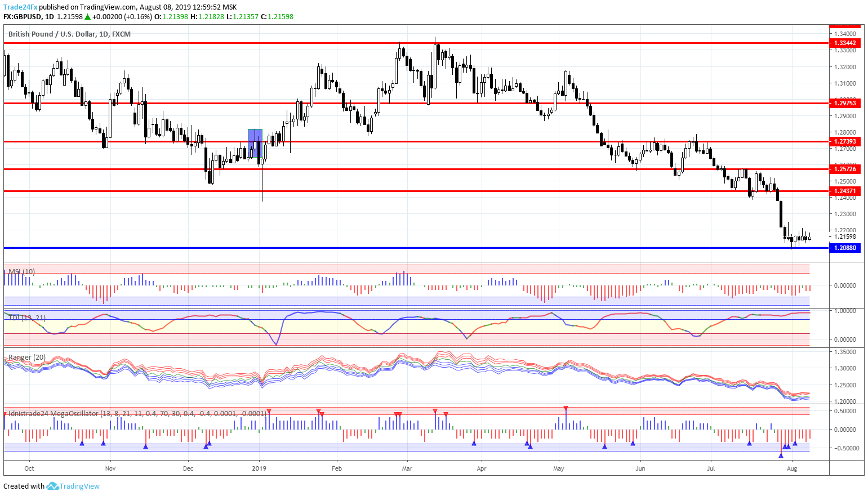Click the red resistance line at 1.33442
The height and width of the screenshot is (496, 868).
click(x=416, y=43)
